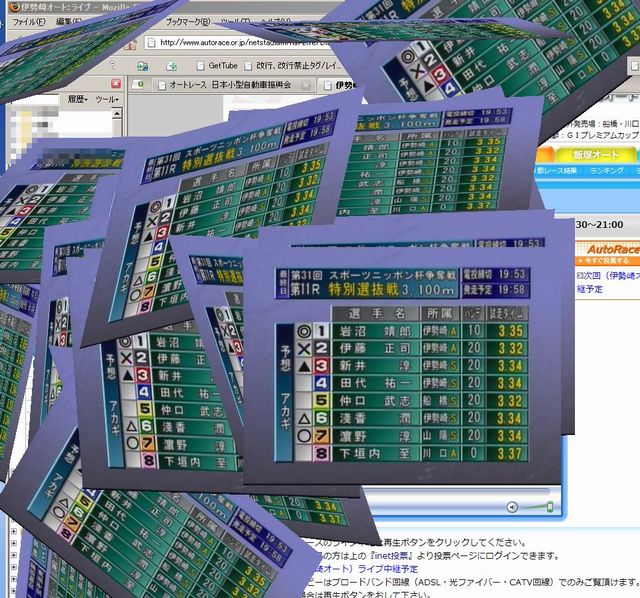Click the レース結果 navigation link

[559, 171]
